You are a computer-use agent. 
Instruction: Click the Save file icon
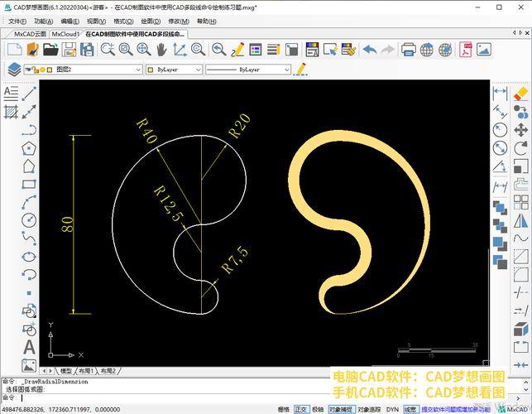(x=69, y=50)
